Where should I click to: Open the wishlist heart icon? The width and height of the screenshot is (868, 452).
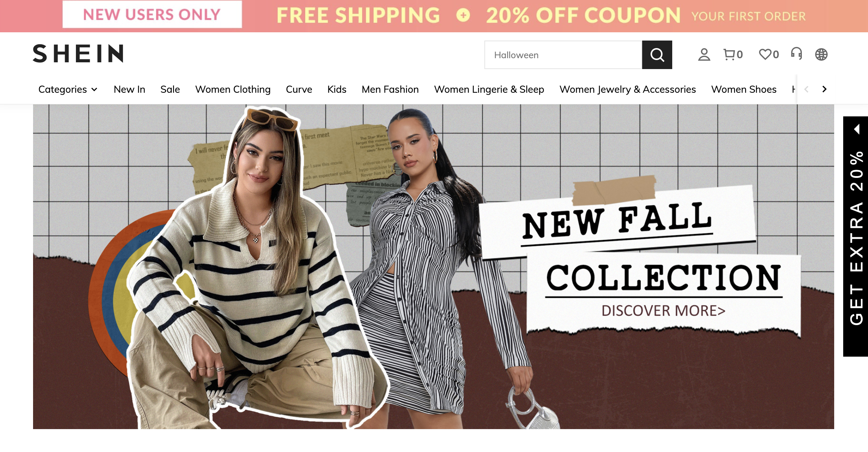pyautogui.click(x=769, y=55)
